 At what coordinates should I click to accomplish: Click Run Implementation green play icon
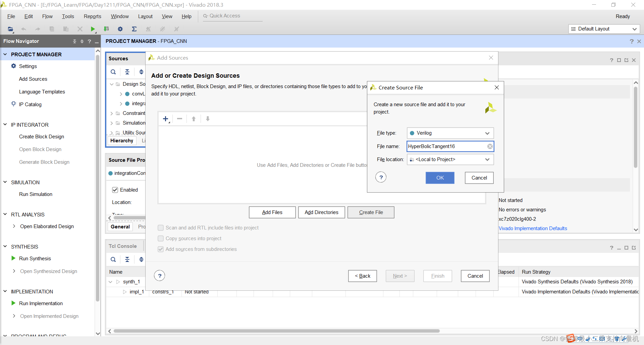[13, 303]
